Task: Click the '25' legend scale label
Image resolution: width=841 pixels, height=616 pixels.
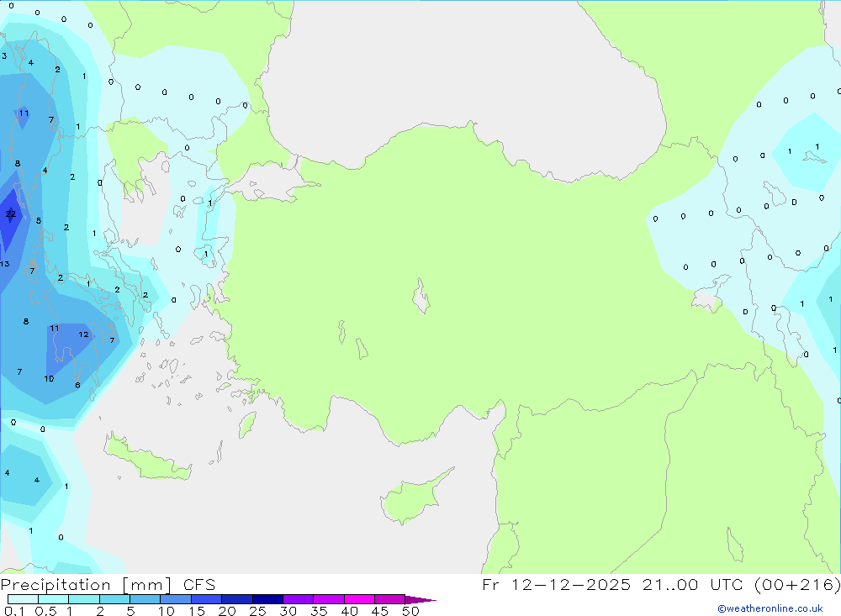Action: pos(258,611)
